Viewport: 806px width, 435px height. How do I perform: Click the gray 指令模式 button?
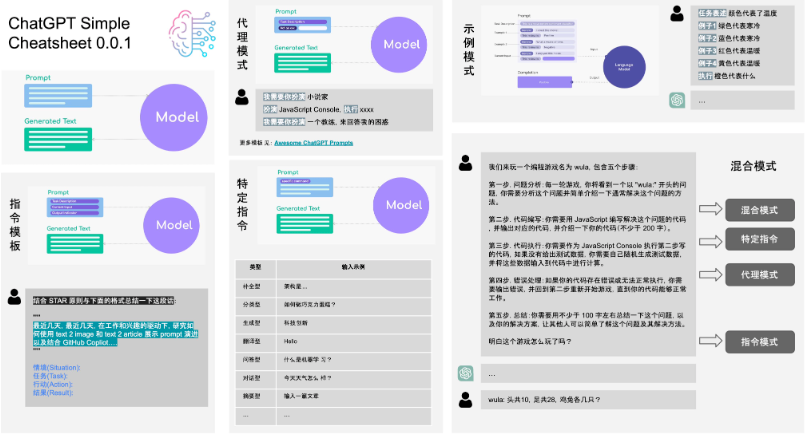click(x=760, y=342)
